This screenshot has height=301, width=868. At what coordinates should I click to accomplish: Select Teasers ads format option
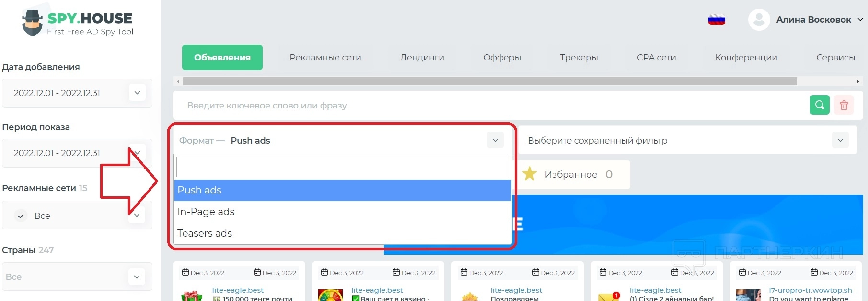[x=342, y=233]
